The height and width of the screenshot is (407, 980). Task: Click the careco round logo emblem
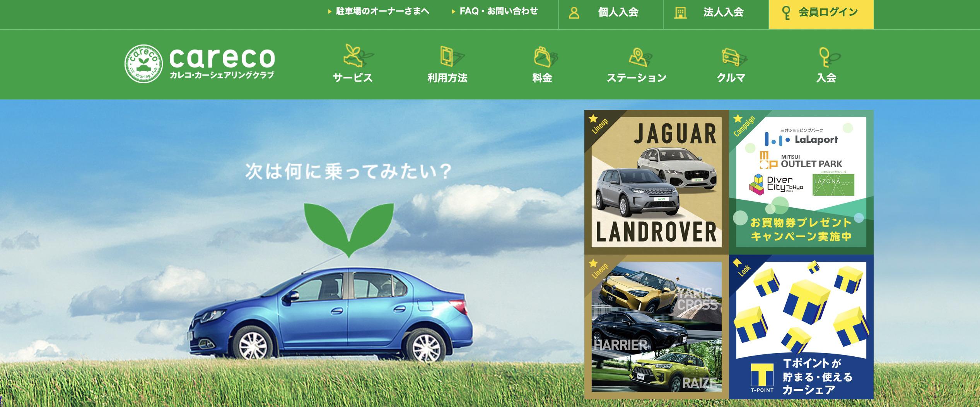point(143,64)
